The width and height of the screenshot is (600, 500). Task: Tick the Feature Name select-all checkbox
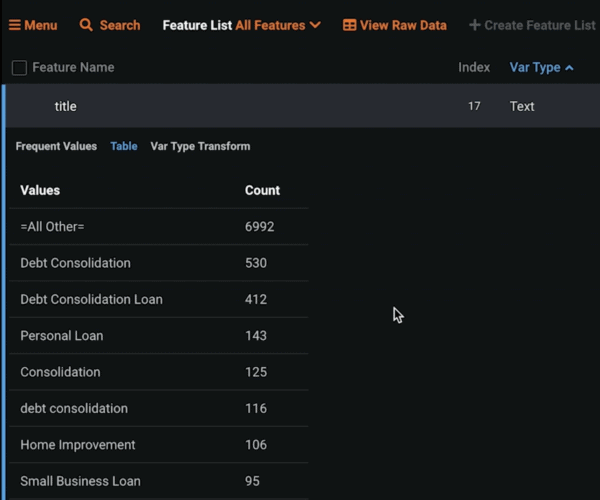click(x=19, y=68)
